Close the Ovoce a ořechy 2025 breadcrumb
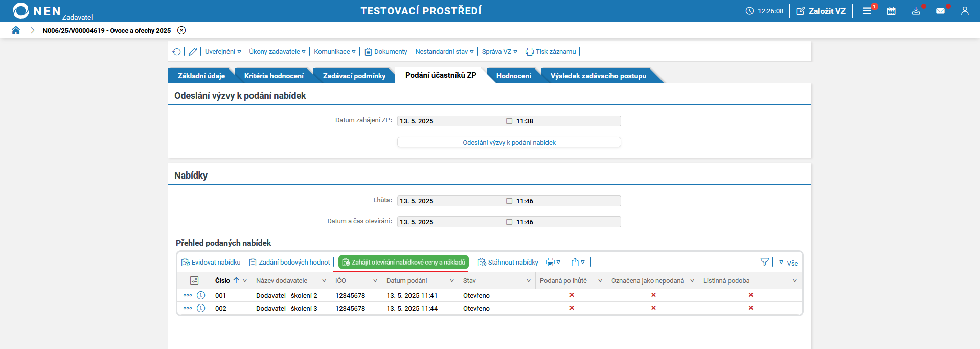 pos(181,30)
